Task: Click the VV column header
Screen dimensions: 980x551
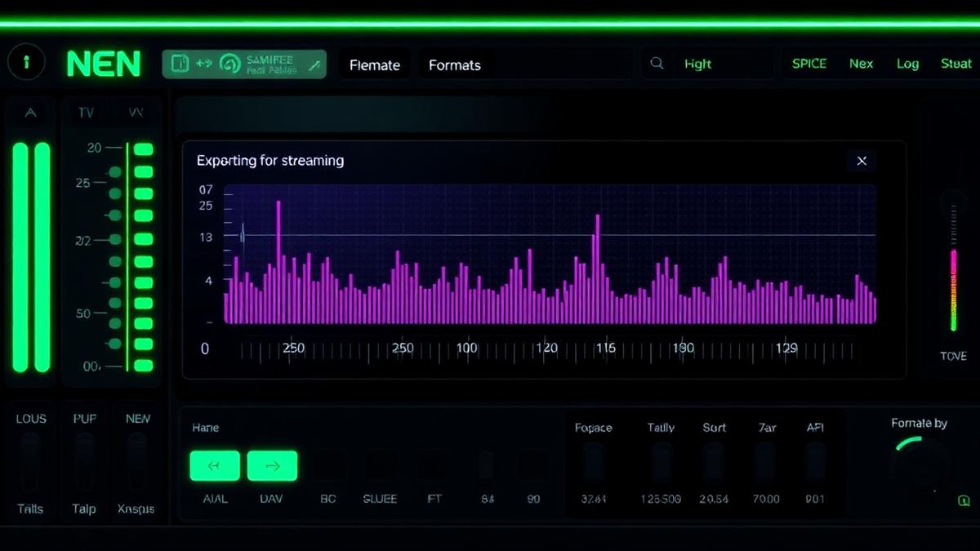Action: [136, 113]
